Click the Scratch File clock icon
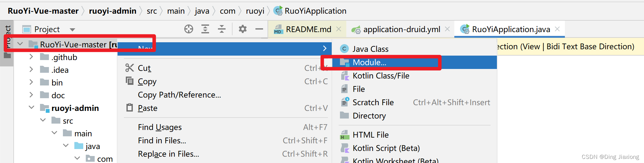Viewport: 644px width, 163px height. 345,102
